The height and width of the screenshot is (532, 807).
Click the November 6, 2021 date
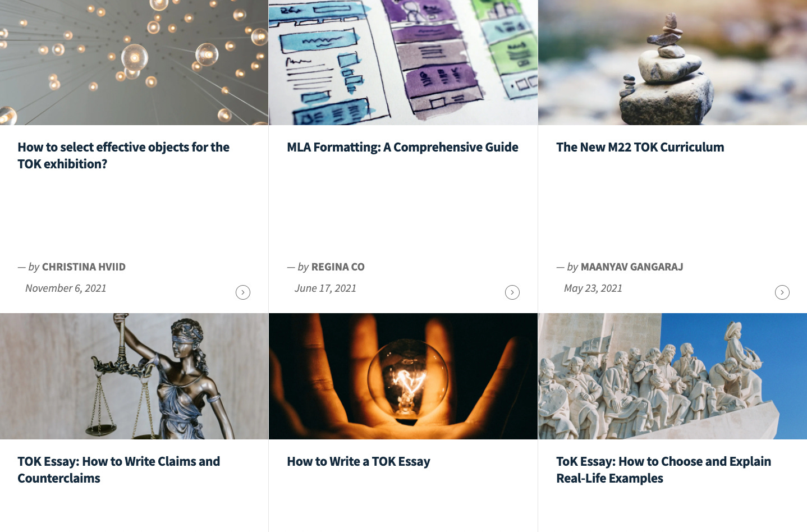[66, 288]
